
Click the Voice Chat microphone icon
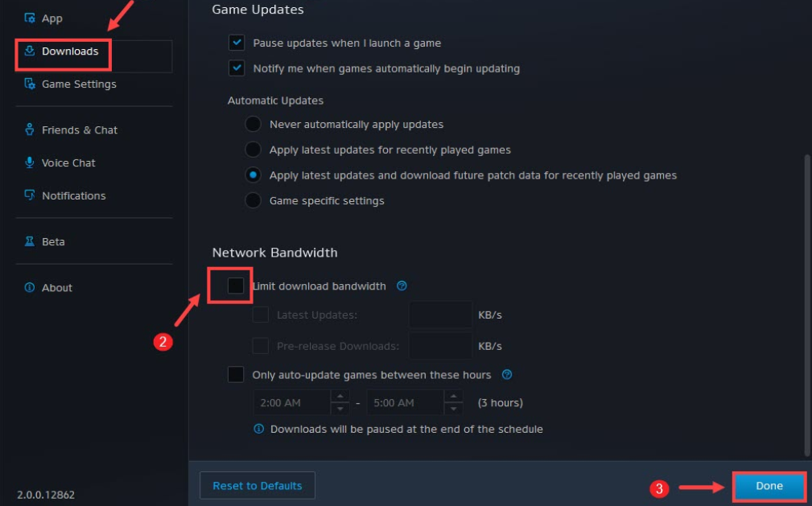pyautogui.click(x=30, y=162)
